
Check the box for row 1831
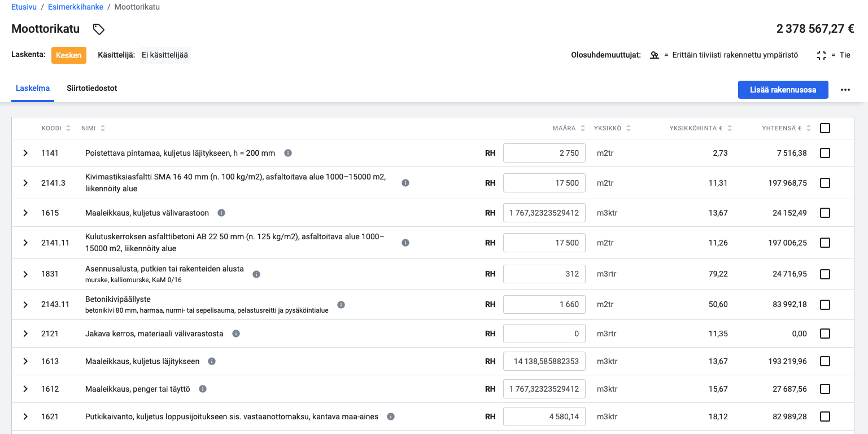(825, 274)
